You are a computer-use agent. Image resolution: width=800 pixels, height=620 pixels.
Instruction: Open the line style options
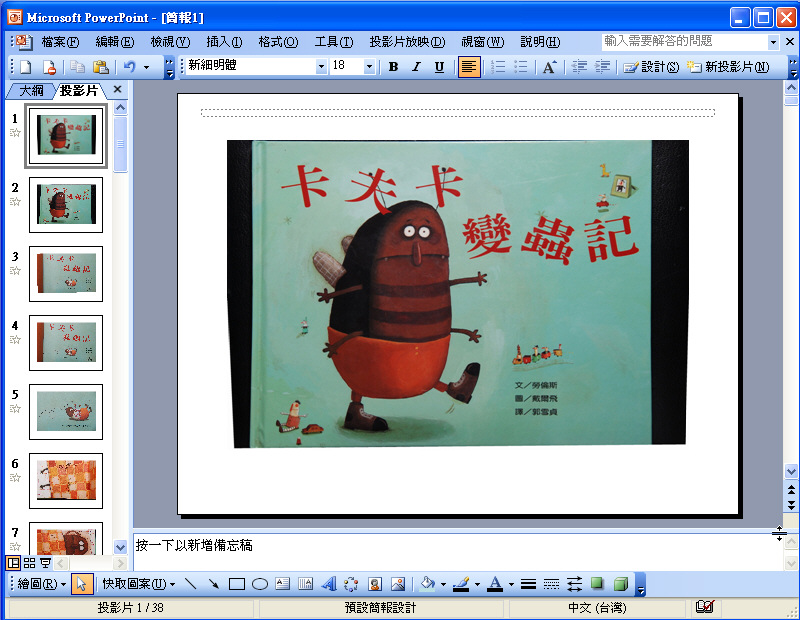click(x=529, y=584)
